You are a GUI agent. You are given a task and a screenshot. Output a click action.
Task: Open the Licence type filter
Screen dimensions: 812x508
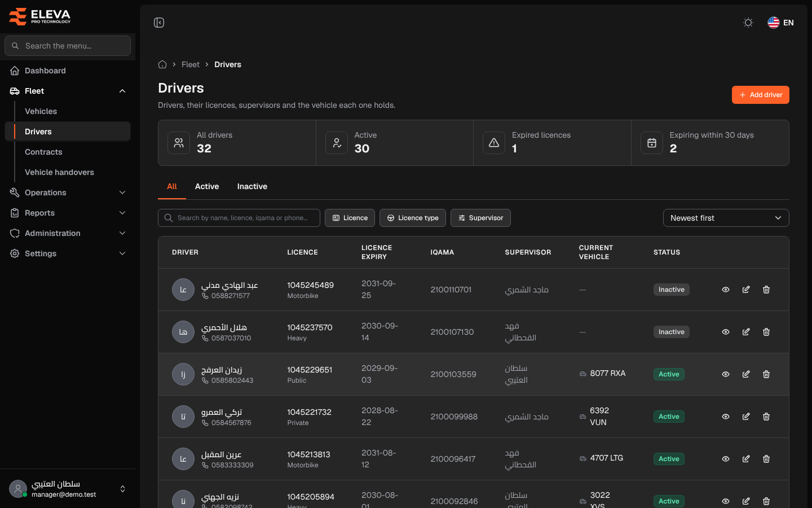pos(413,218)
